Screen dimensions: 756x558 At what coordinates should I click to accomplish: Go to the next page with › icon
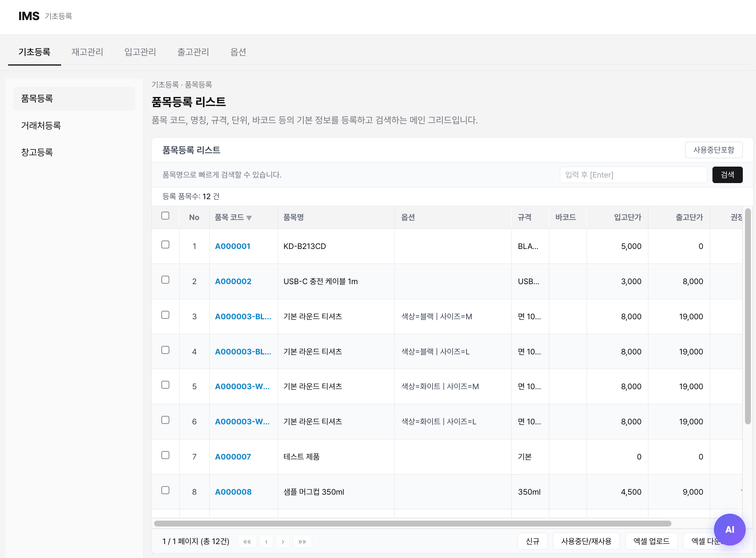[282, 541]
